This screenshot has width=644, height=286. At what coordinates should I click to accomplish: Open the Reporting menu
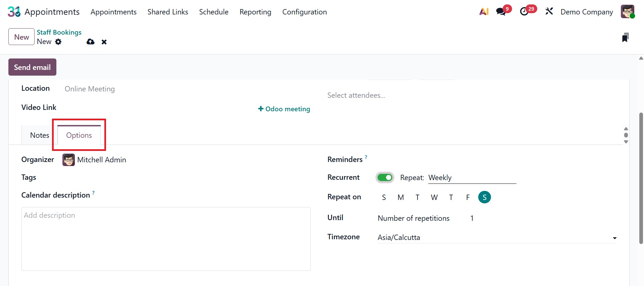pyautogui.click(x=255, y=12)
